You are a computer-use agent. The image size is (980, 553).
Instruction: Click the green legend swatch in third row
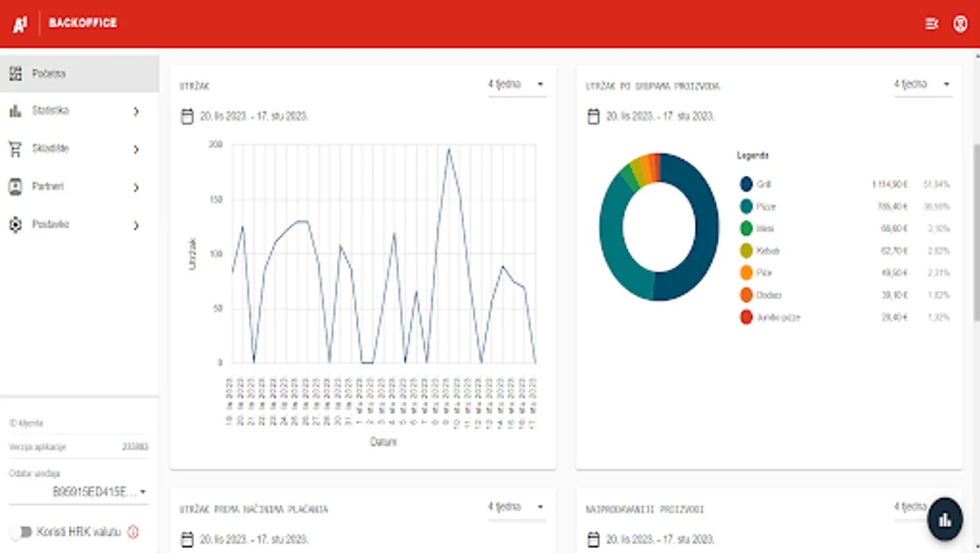pos(746,229)
